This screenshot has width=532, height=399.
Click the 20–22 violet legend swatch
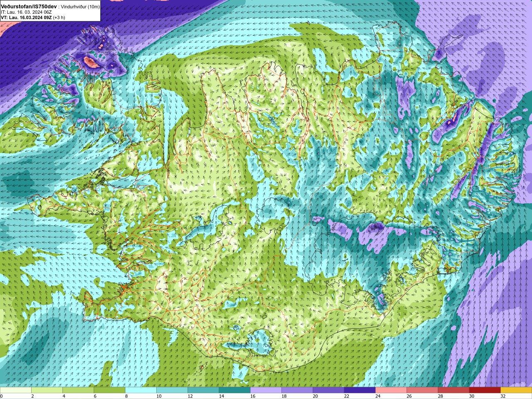(x=328, y=390)
